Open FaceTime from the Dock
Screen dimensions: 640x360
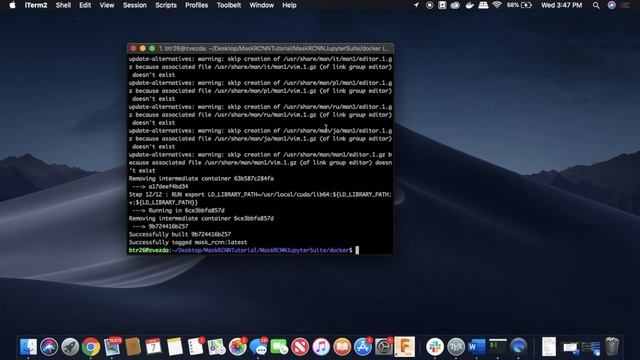pos(280,347)
